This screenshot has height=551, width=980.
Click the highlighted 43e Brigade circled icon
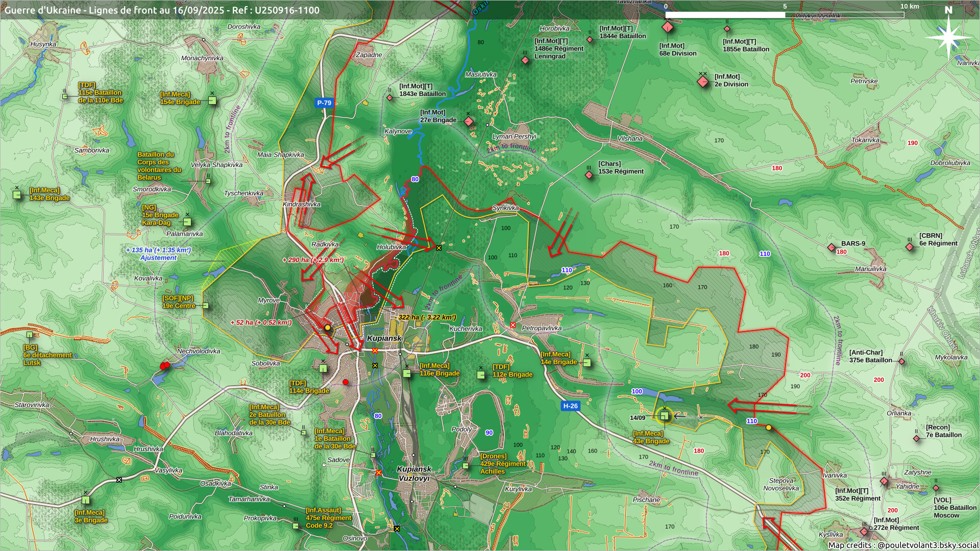[x=664, y=416]
